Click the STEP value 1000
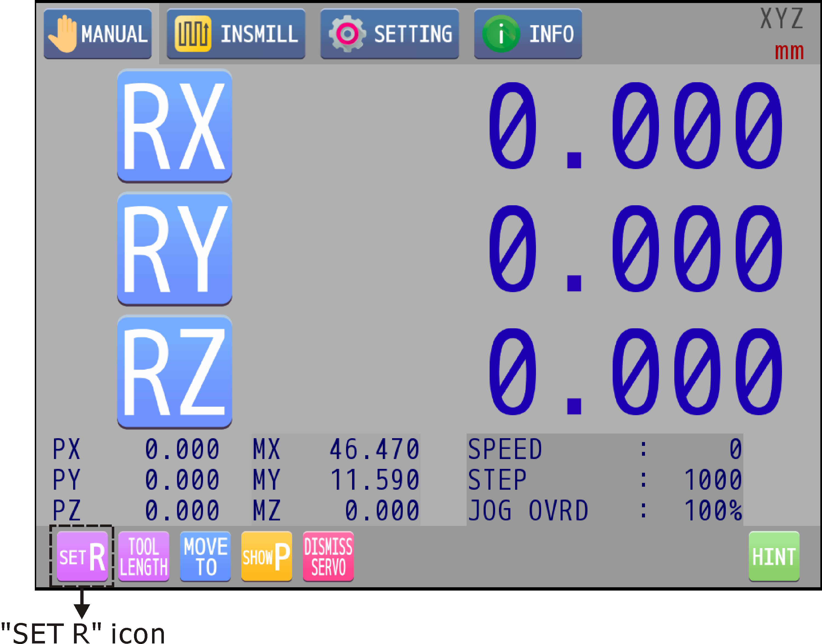 [712, 480]
